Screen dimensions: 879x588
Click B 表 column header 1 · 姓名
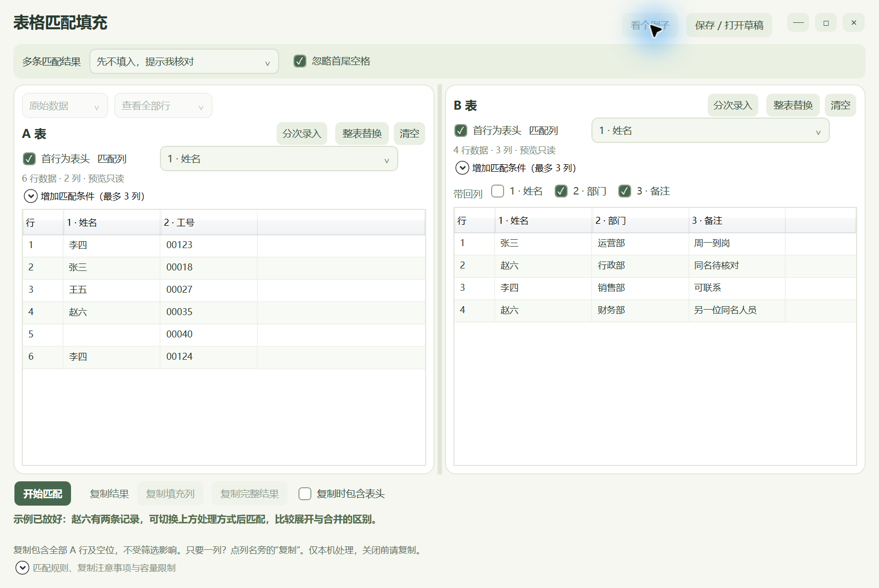[x=543, y=221]
